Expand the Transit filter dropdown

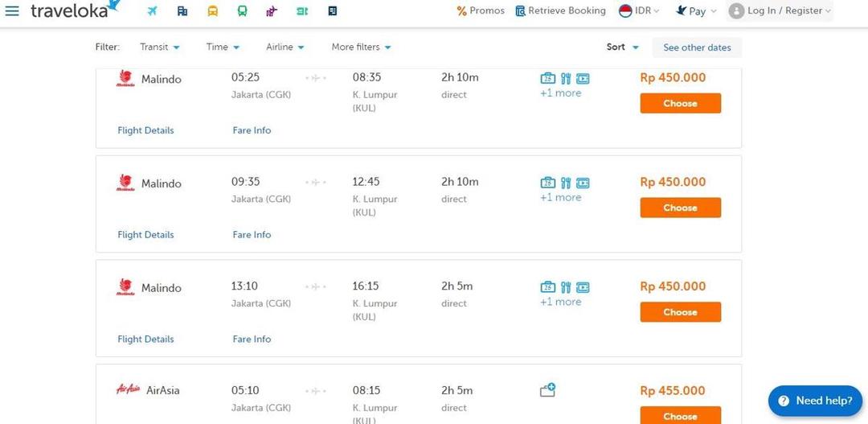[x=160, y=47]
